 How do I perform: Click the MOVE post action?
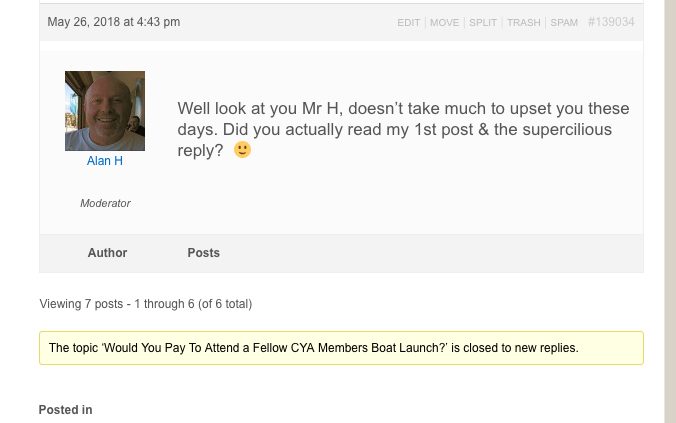(x=444, y=22)
